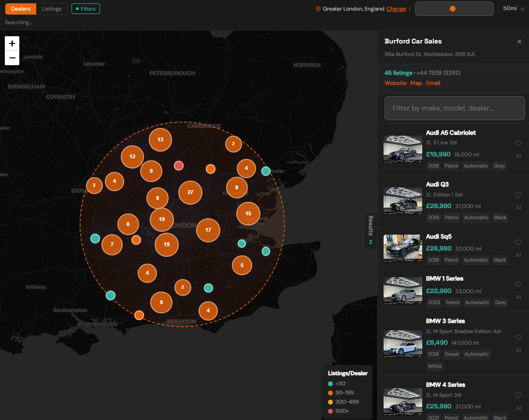Click heart icon for Audi Q3
529x420 pixels.
[518, 195]
